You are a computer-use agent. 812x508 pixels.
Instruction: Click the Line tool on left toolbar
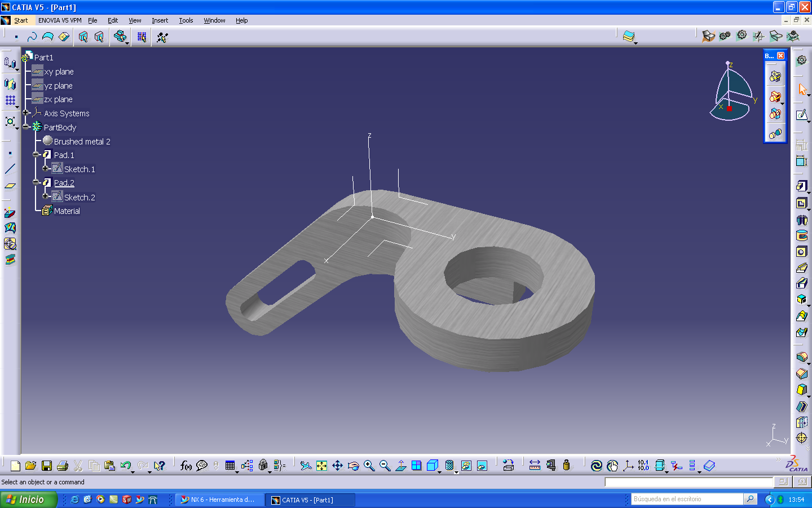pos(10,169)
